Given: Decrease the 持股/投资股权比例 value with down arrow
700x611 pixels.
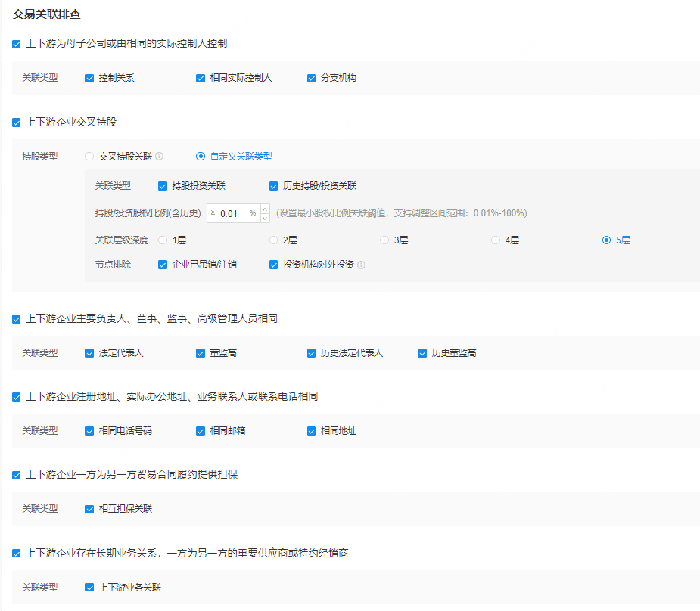Looking at the screenshot, I should (x=265, y=218).
